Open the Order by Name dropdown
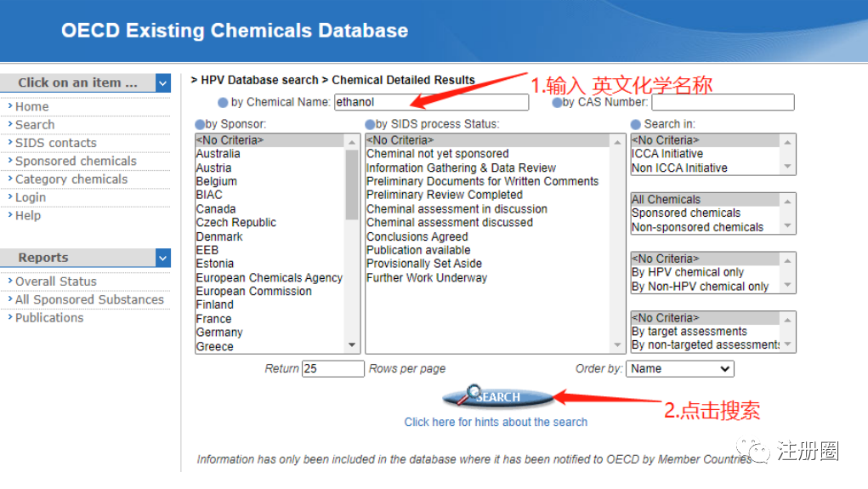This screenshot has height=489, width=868. (680, 369)
